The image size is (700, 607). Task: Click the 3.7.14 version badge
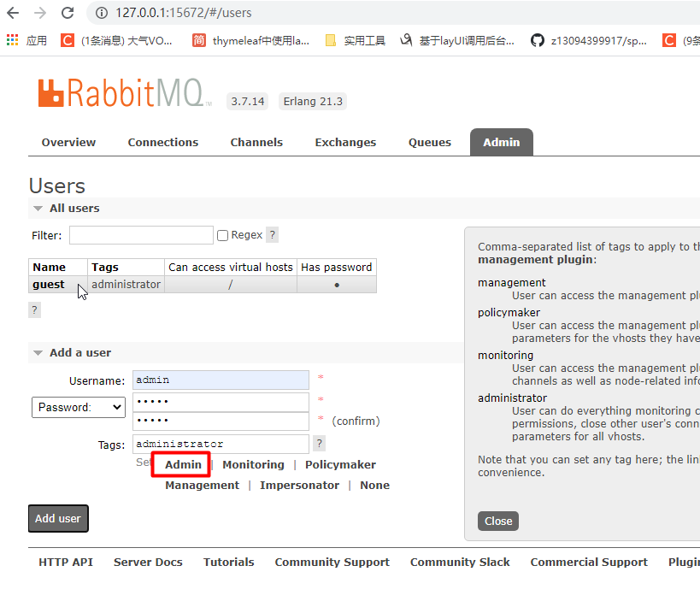247,102
